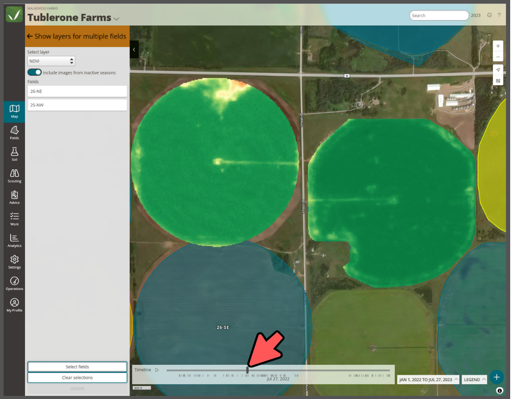Open the Operations section
This screenshot has width=532, height=399.
[x=14, y=282]
